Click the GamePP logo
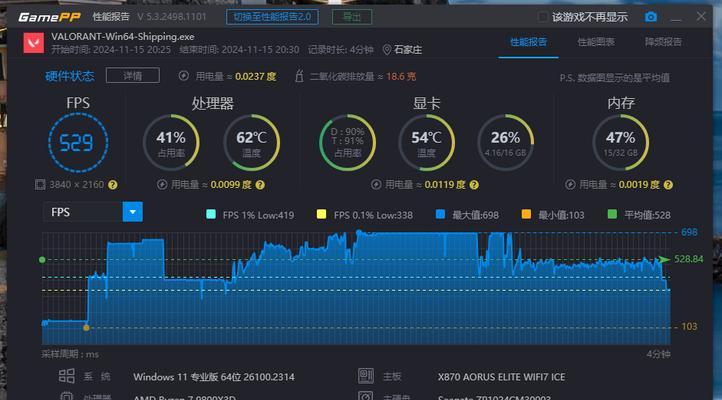This screenshot has width=722, height=400. tap(49, 17)
